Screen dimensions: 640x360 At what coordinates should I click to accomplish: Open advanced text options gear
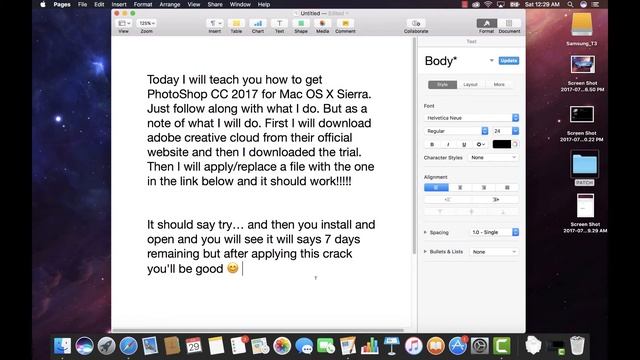point(480,144)
